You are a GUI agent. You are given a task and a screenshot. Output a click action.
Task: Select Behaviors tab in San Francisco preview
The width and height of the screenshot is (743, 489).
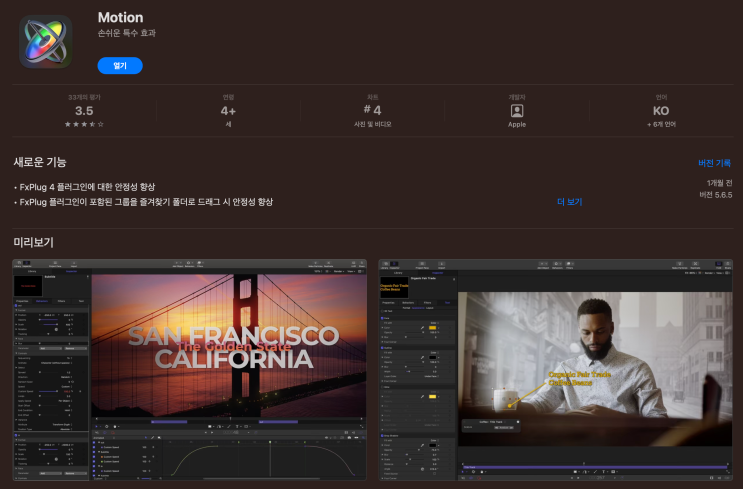point(42,300)
